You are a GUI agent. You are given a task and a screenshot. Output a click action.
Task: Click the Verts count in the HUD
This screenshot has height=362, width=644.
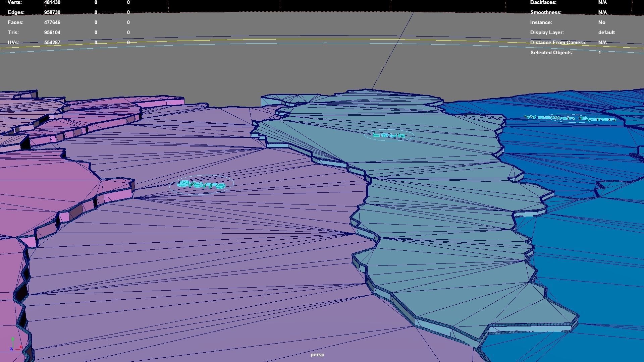52,3
